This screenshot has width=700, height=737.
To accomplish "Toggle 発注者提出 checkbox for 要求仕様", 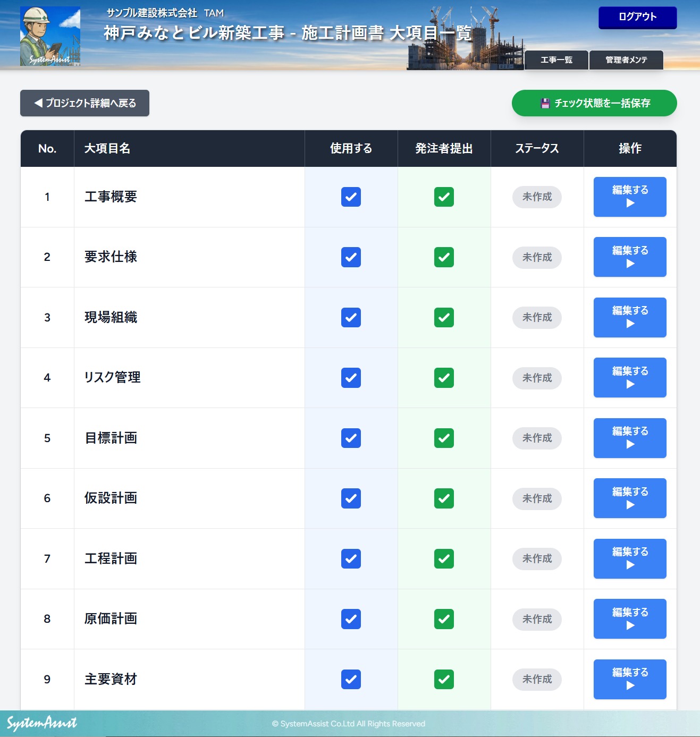I will [x=444, y=257].
